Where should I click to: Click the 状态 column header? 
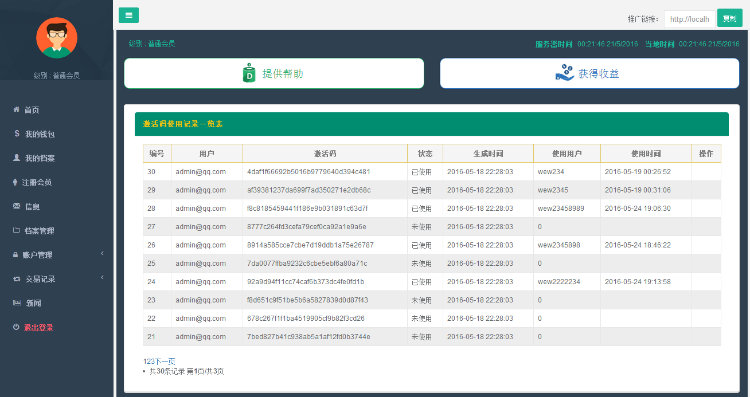coord(425,154)
